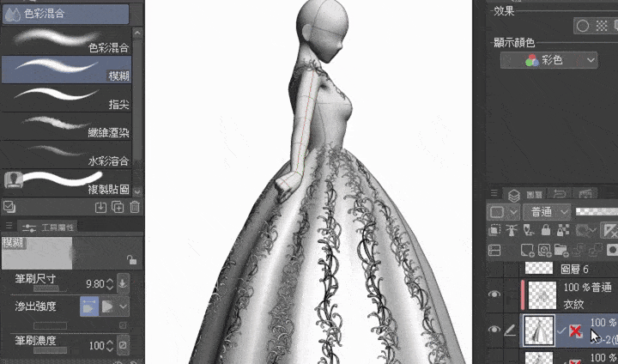Duplicate the current sub tool
This screenshot has height=364, width=618.
(x=118, y=207)
